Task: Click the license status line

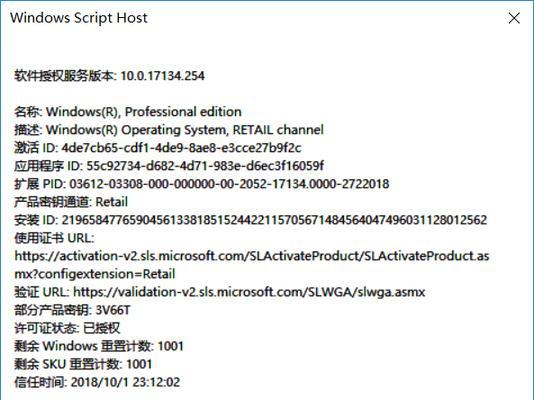Action: [67, 328]
